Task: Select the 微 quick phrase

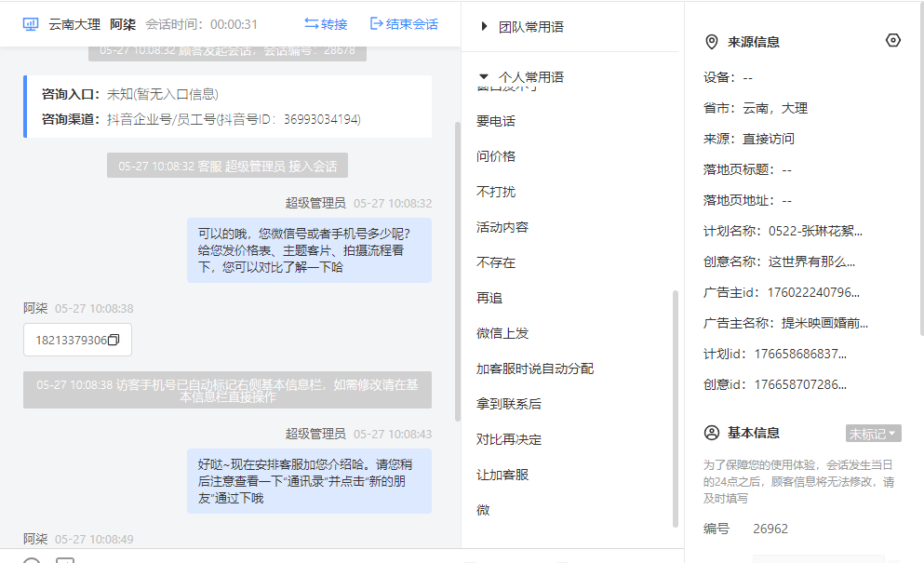Action: tap(483, 510)
